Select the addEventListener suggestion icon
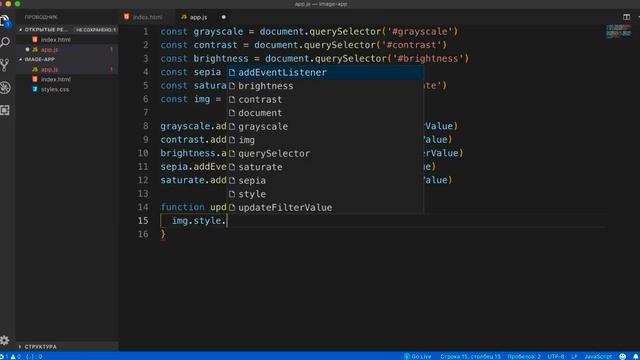This screenshot has width=640, height=360. (x=232, y=73)
